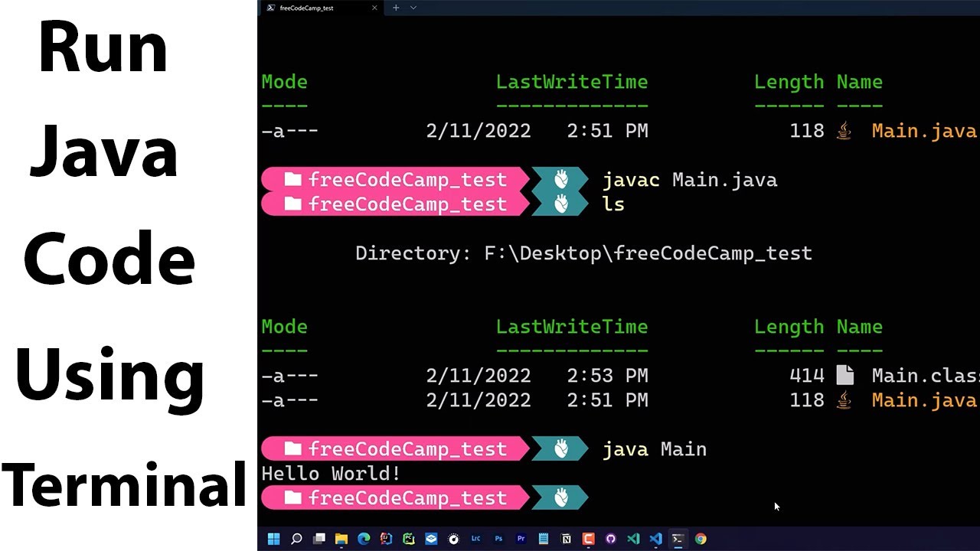Switch to Windows Terminal in taskbar

click(678, 539)
